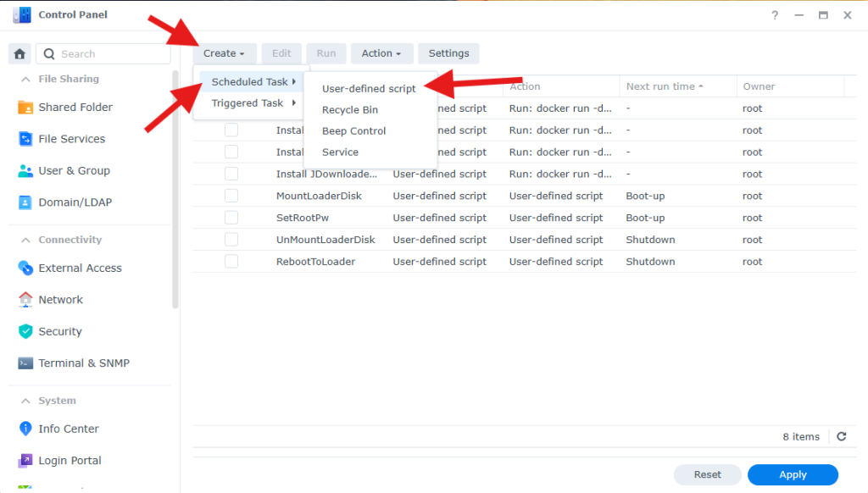
Task: Click the Edit button
Action: click(281, 53)
